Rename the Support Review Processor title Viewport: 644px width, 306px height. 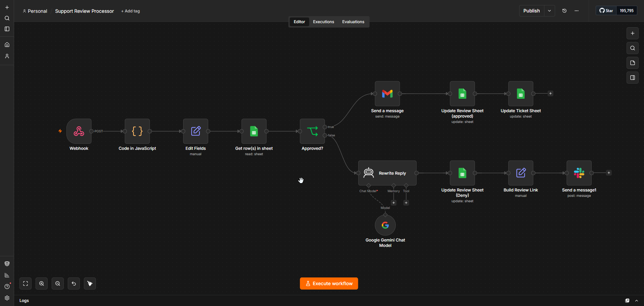point(85,11)
